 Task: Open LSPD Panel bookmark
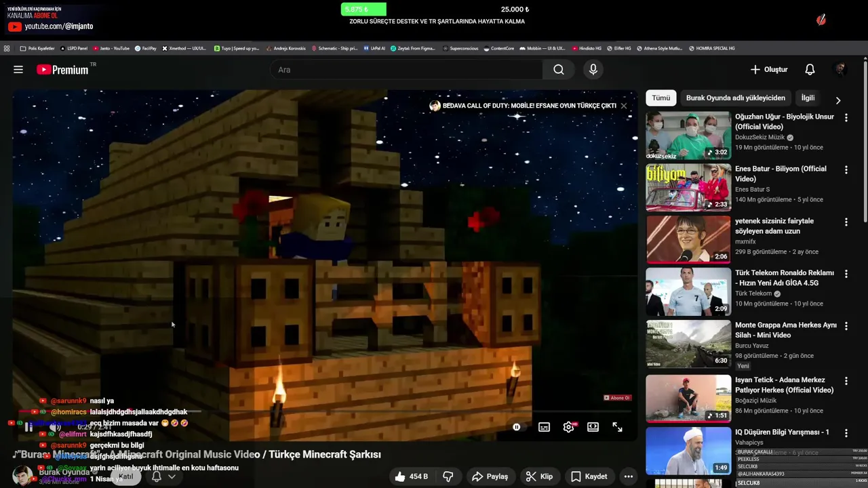pos(75,48)
